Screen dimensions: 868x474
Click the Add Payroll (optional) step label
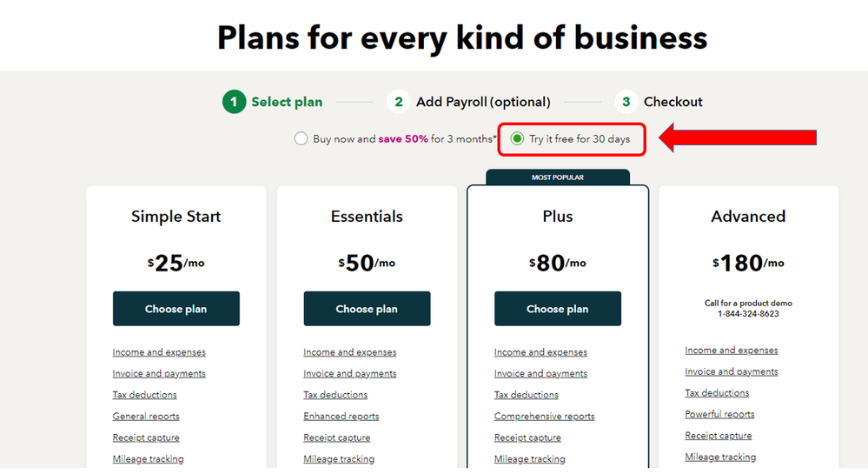click(483, 102)
